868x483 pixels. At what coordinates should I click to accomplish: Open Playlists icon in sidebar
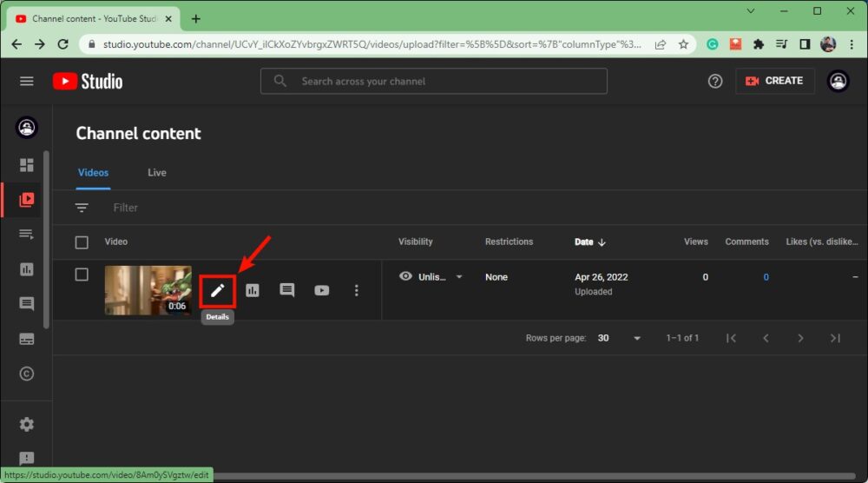coord(27,235)
